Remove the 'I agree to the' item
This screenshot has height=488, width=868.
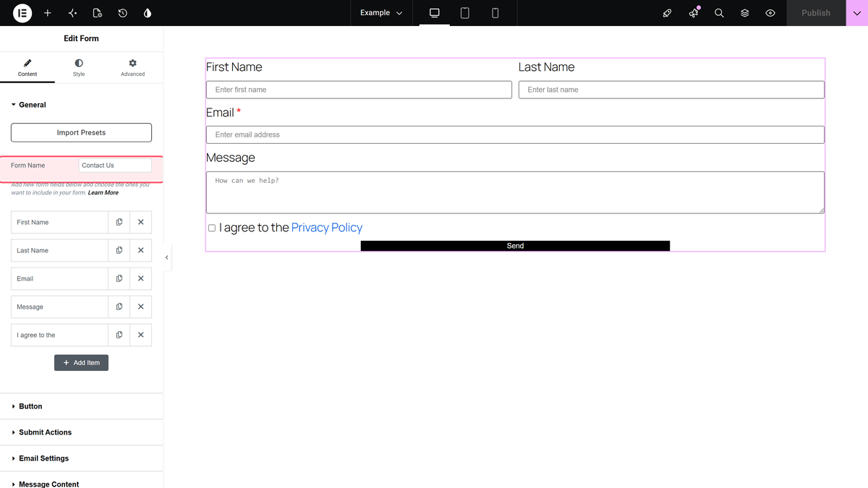pos(141,335)
